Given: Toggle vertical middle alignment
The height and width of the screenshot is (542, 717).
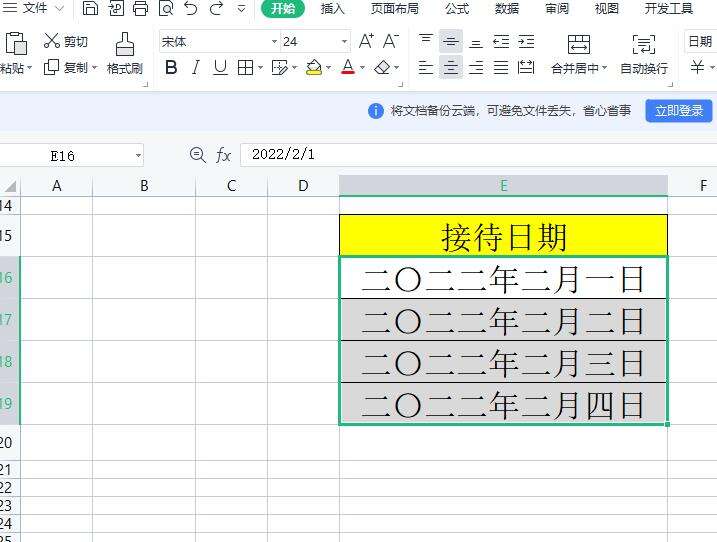Looking at the screenshot, I should point(451,42).
